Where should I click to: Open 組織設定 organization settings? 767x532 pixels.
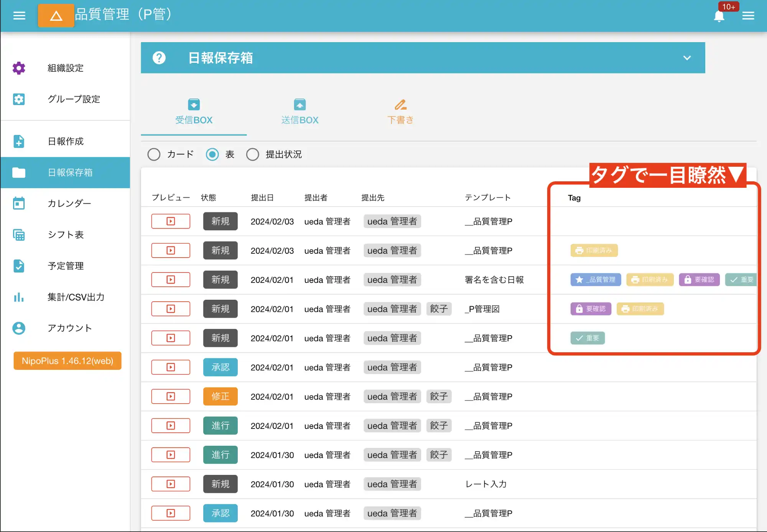[19, 68]
